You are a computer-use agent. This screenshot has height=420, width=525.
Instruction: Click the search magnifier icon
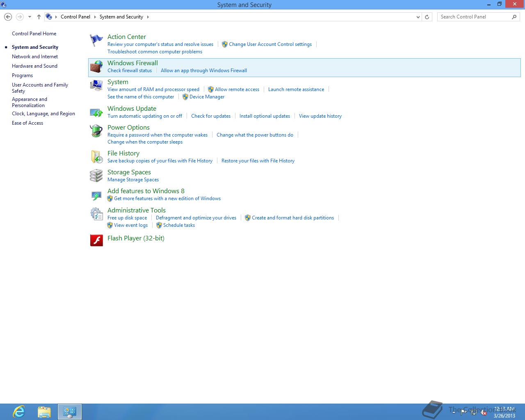514,17
